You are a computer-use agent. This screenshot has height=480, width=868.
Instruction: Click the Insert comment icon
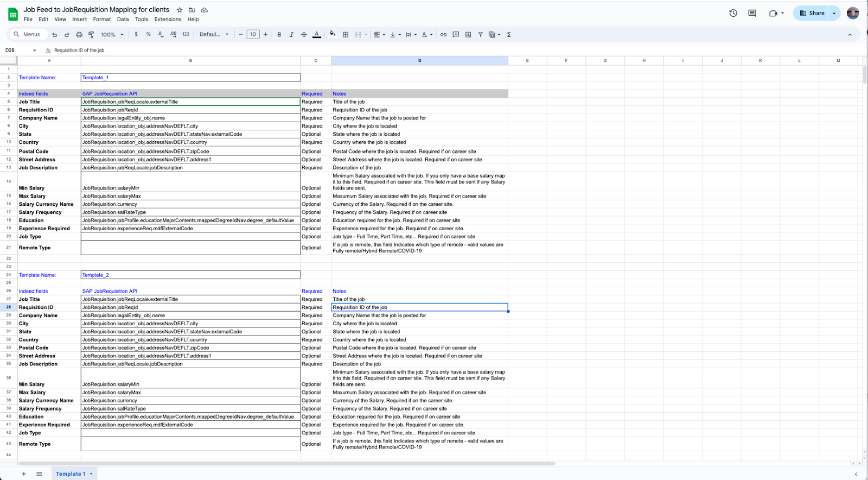click(456, 35)
